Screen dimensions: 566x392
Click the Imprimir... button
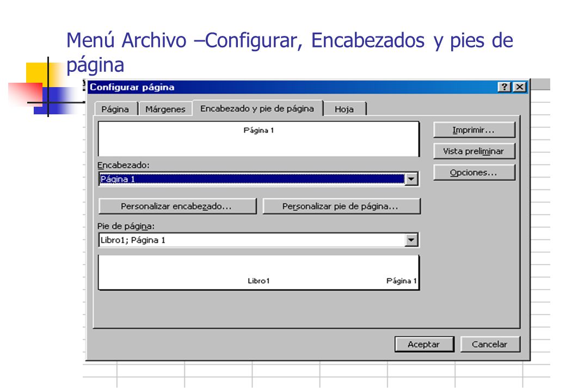(x=474, y=130)
